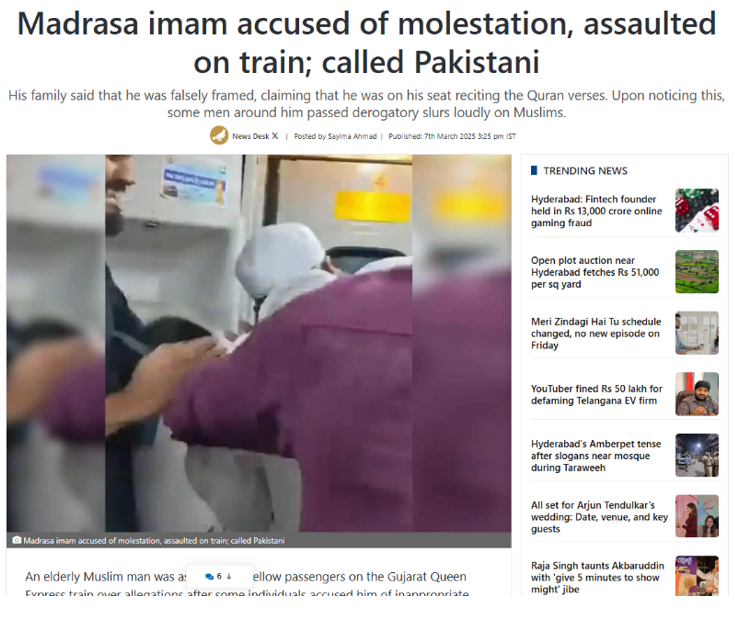Open the Meri Zindagi Hai Tu thumbnail

click(697, 333)
